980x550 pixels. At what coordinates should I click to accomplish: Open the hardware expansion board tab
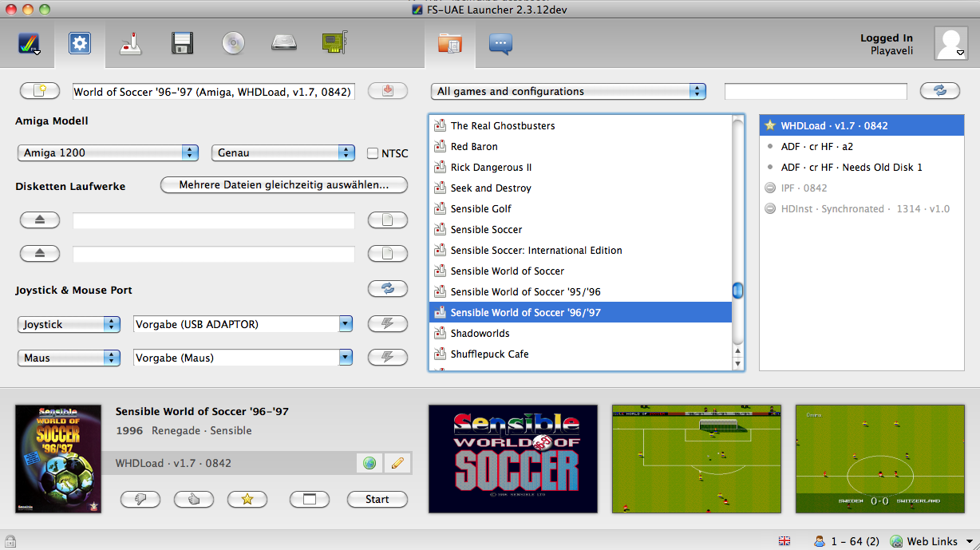pyautogui.click(x=334, y=44)
